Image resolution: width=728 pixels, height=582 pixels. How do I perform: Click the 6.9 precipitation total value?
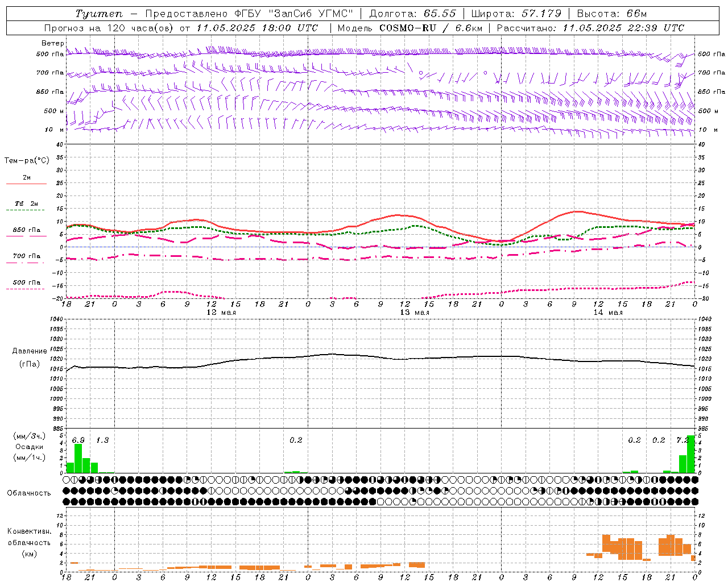pyautogui.click(x=78, y=440)
